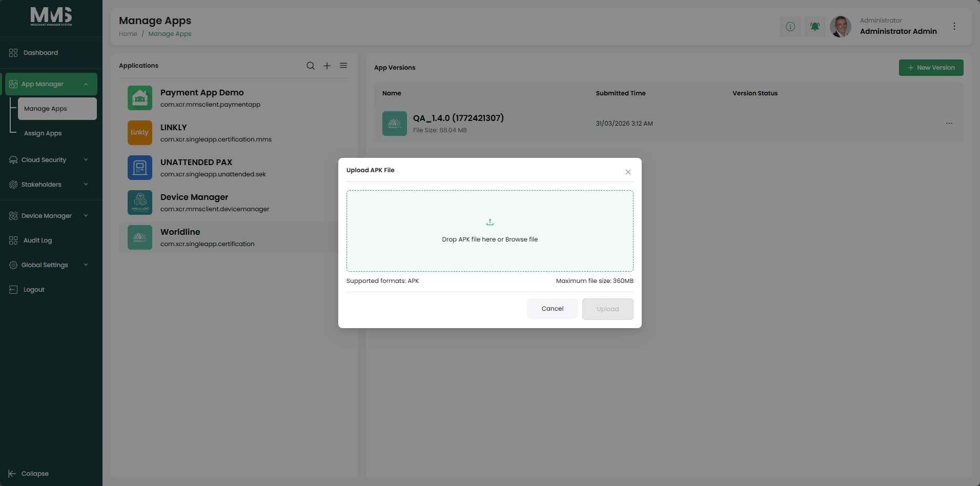Click the Stakeholders icon
This screenshot has height=486, width=980.
[13, 185]
